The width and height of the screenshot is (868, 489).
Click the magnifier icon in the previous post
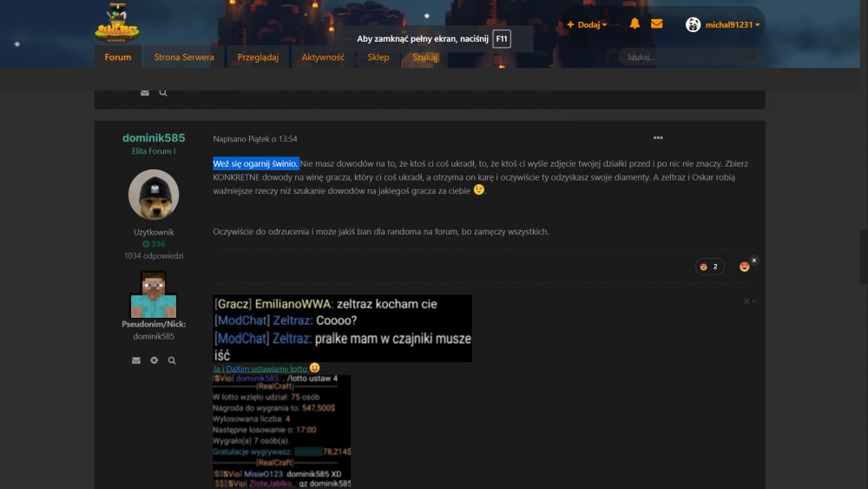[163, 93]
